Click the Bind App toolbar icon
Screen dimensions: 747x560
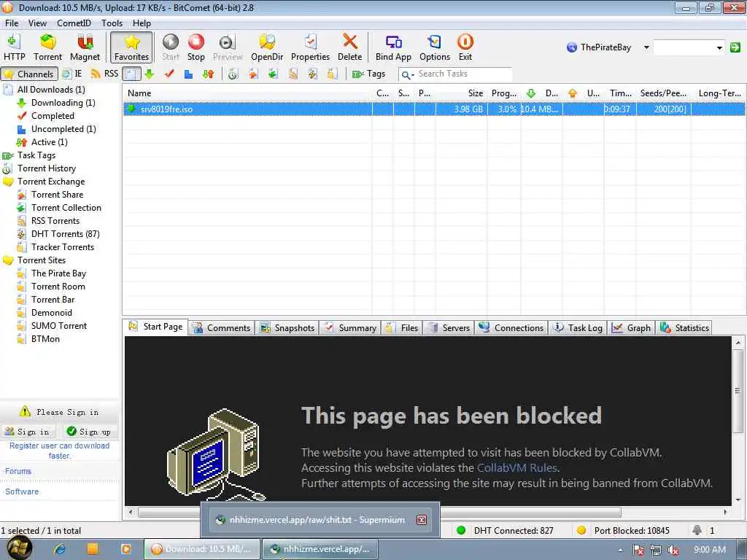(393, 47)
